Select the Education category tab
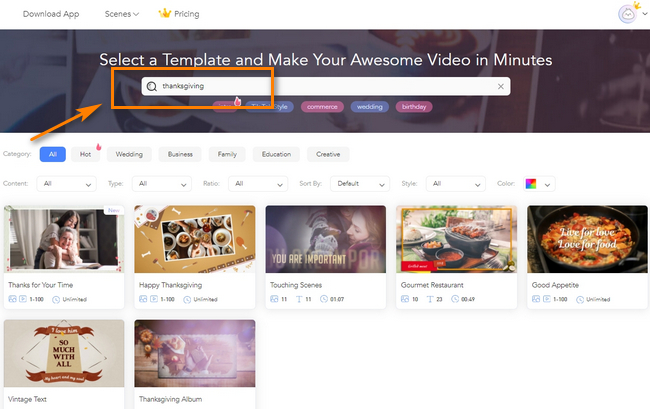This screenshot has height=409, width=650. pyautogui.click(x=276, y=154)
